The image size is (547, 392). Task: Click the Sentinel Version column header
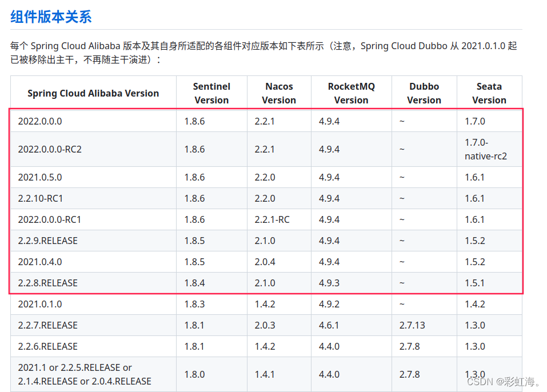(211, 93)
